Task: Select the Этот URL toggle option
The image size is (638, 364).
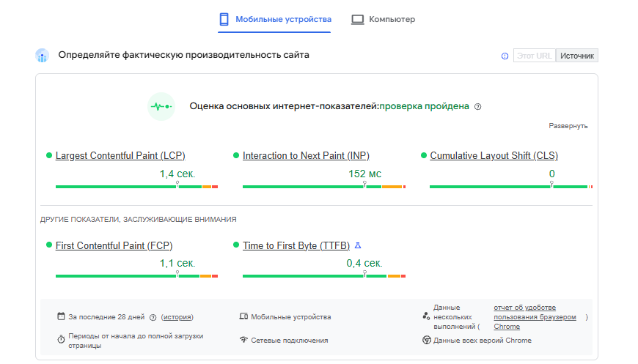Action: coord(535,56)
